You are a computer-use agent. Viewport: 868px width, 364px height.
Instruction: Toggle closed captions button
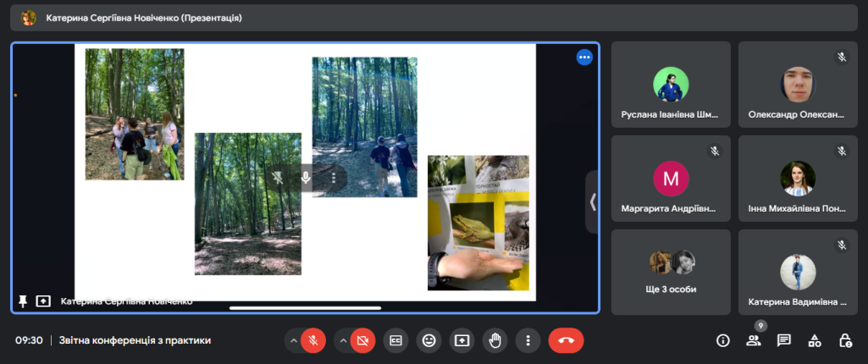(395, 341)
